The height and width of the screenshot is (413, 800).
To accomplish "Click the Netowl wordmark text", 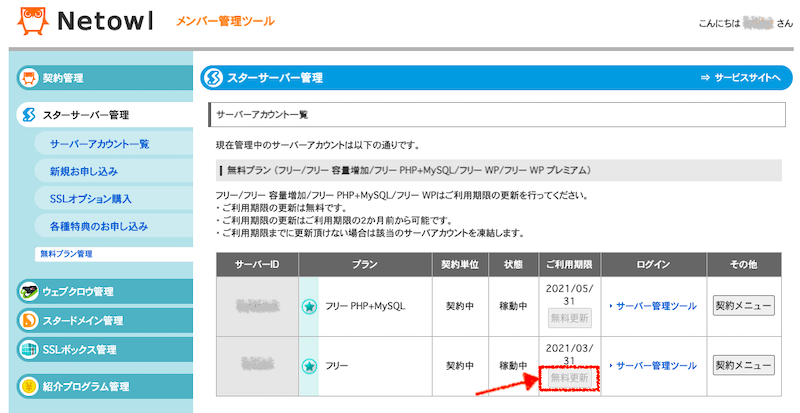I will [105, 21].
